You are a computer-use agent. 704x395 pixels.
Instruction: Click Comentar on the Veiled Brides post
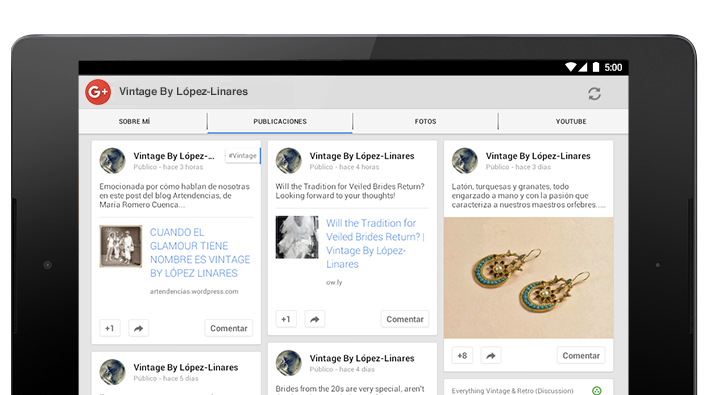pos(405,319)
